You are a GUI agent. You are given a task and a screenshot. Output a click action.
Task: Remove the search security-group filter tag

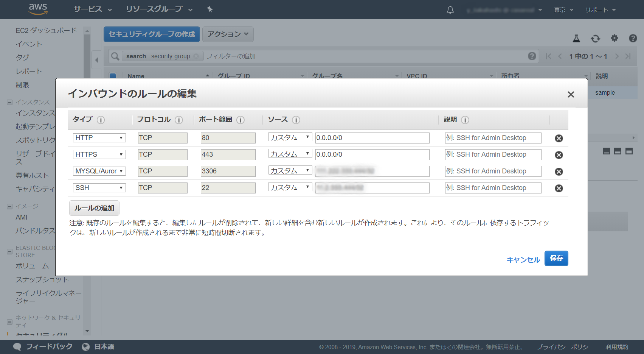point(196,56)
